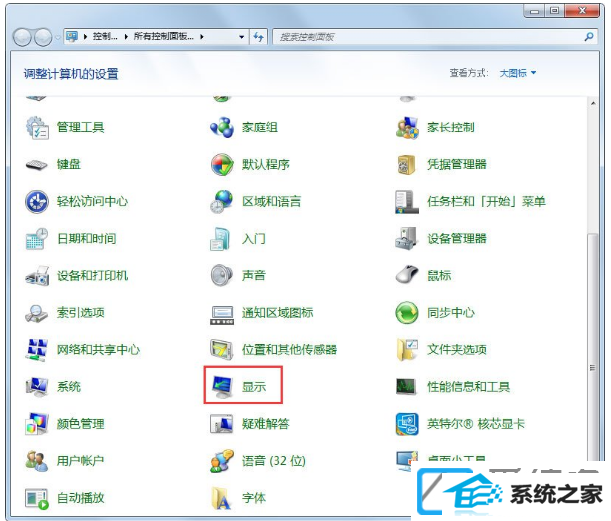Expand the arrow after 所有控制面板 breadcrumb

pos(202,37)
